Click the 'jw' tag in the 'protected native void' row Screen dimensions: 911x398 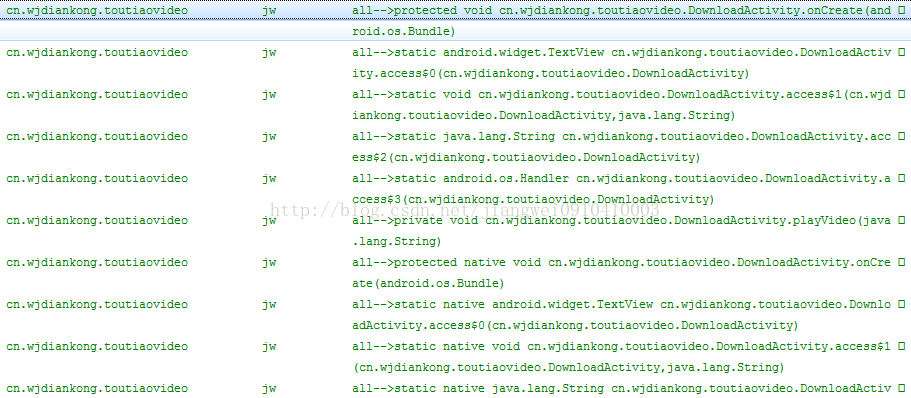[268, 263]
